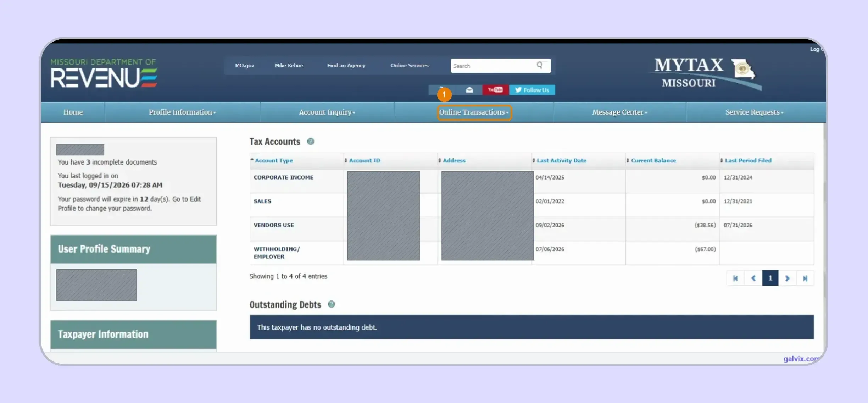Click the search magnifier icon
The width and height of the screenshot is (868, 403).
point(539,65)
